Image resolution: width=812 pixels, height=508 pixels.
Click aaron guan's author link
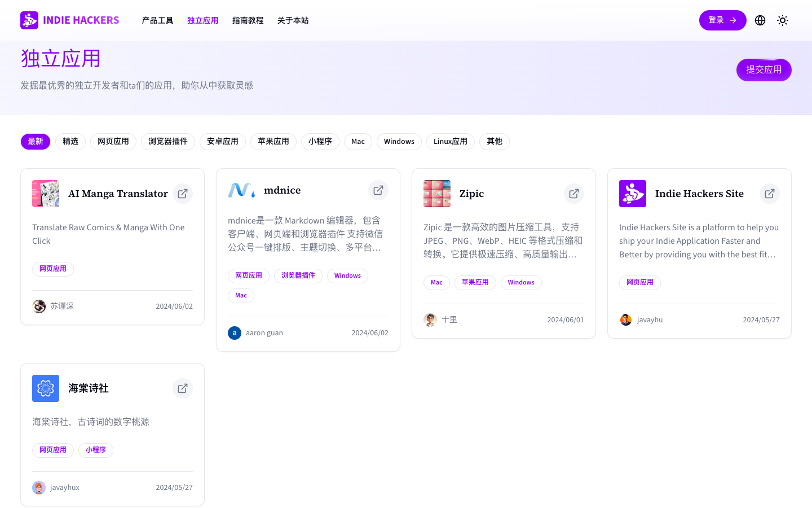point(264,332)
